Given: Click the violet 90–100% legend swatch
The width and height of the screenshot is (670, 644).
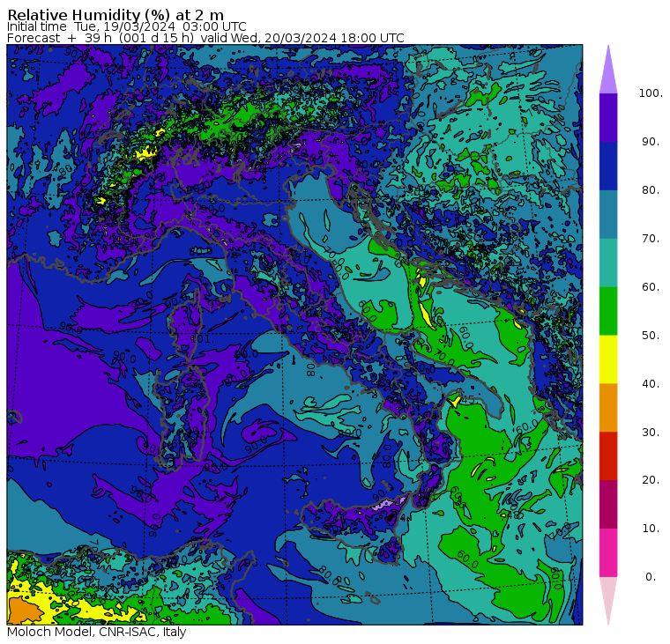Looking at the screenshot, I should point(608,117).
